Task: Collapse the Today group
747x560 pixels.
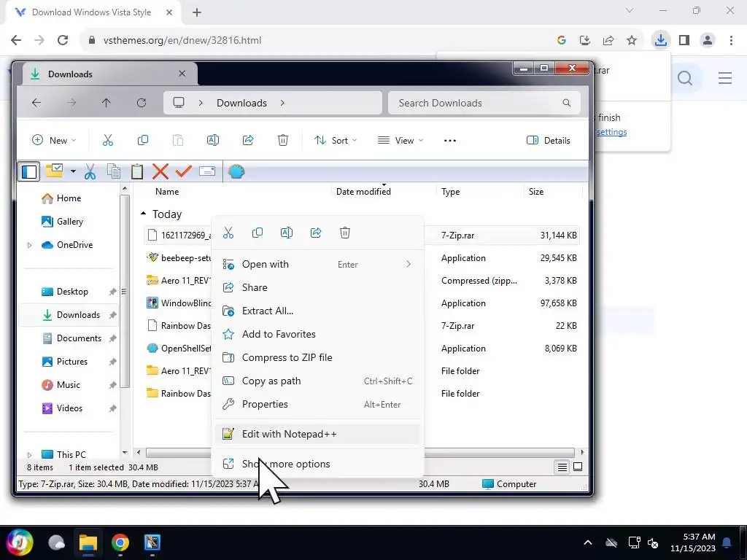Action: 144,214
